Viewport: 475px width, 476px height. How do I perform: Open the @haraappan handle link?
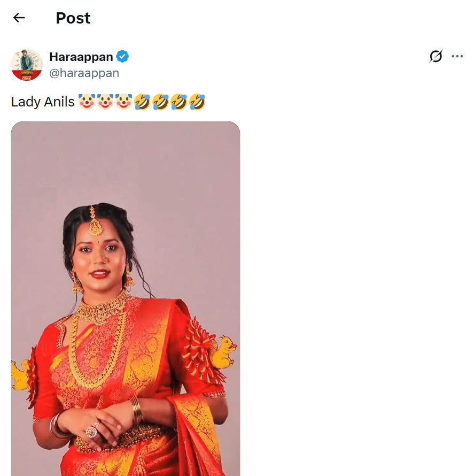[x=84, y=73]
